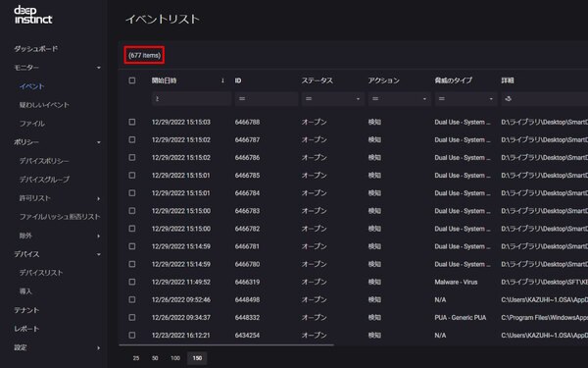Viewport: 588px width, 368px height.
Task: Check the box for event 6466785
Action: coord(132,176)
